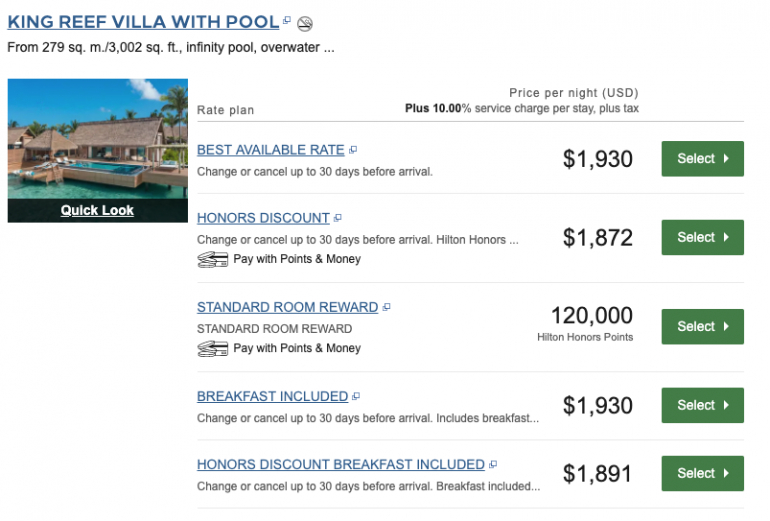Click Quick Look on the villa photo

97,210
